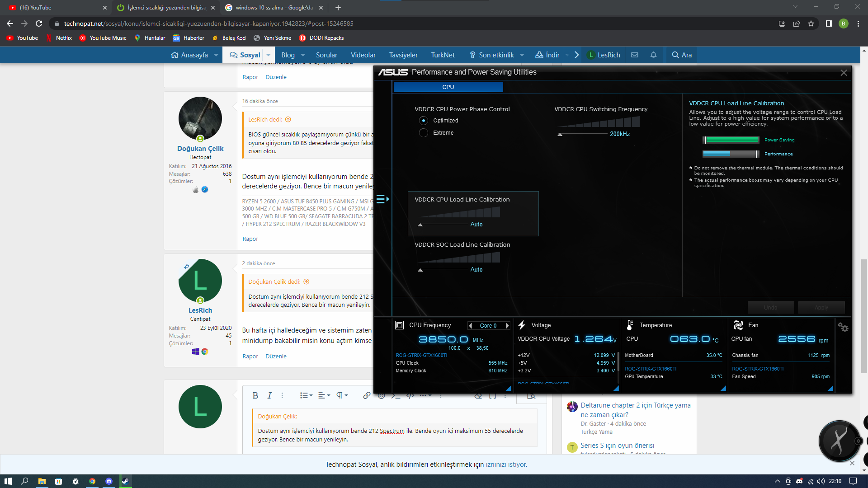Open Discord from the taskbar
Screen dimensions: 868x488
pyautogui.click(x=108, y=481)
